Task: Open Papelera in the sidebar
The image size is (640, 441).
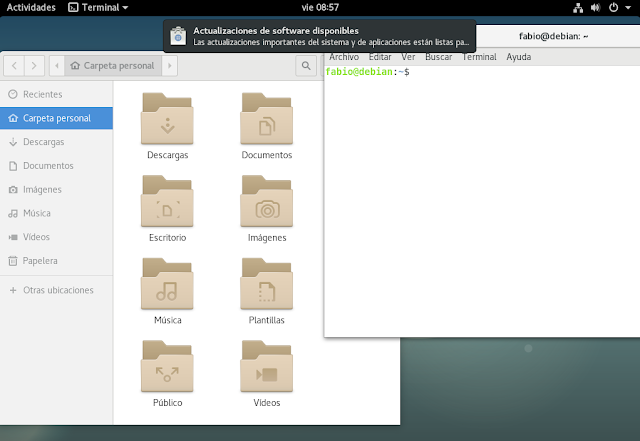Action: pyautogui.click(x=56, y=261)
